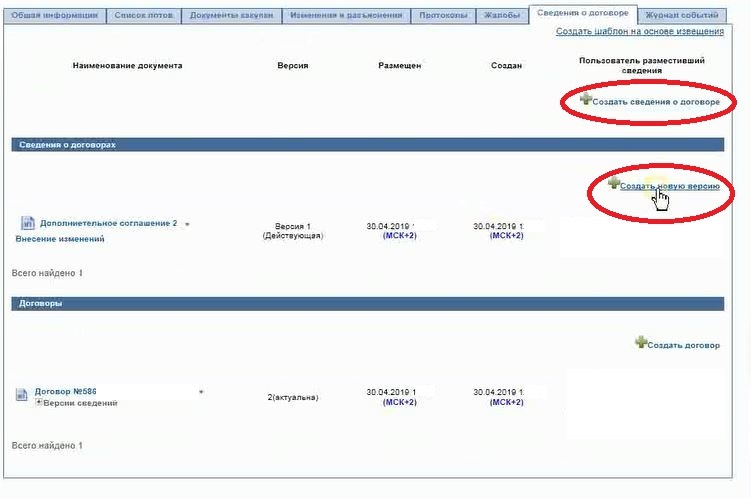Click the green plus icon for Создать сведения о договоре
Viewport: 751px width, 498px height.
pos(586,100)
